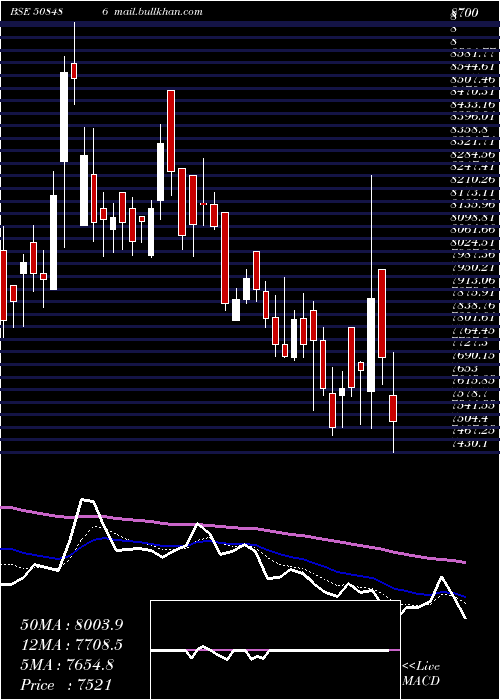
Task: Click the 7913.06 price axis label
Action: (472, 280)
